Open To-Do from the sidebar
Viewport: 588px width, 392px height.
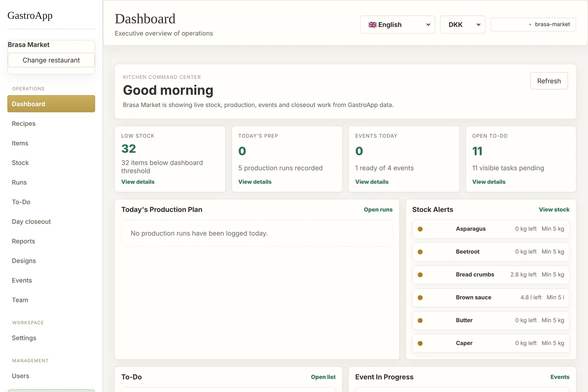(51, 202)
